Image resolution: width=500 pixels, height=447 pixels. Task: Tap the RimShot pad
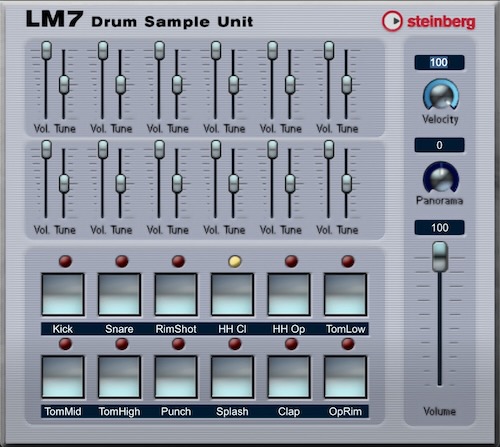click(x=176, y=294)
